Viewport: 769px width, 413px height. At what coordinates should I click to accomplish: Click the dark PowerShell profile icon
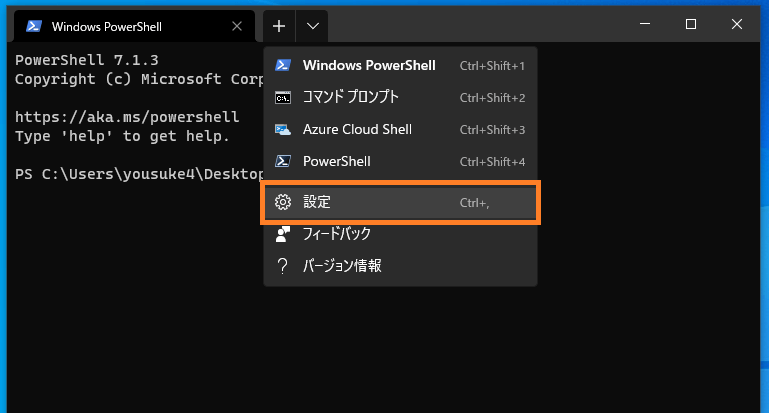(283, 161)
